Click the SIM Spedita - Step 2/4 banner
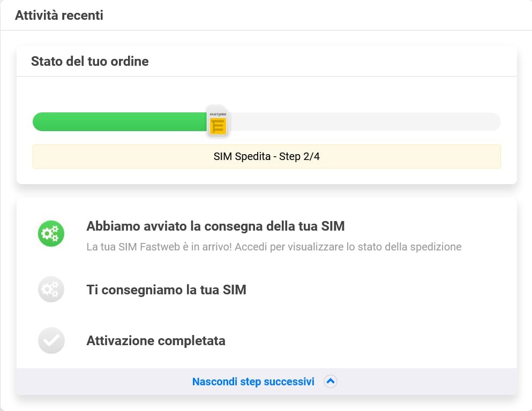This screenshot has width=532, height=411. 267,157
